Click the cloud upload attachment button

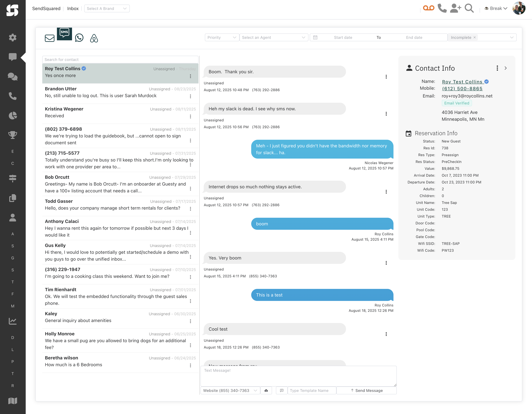(x=266, y=390)
